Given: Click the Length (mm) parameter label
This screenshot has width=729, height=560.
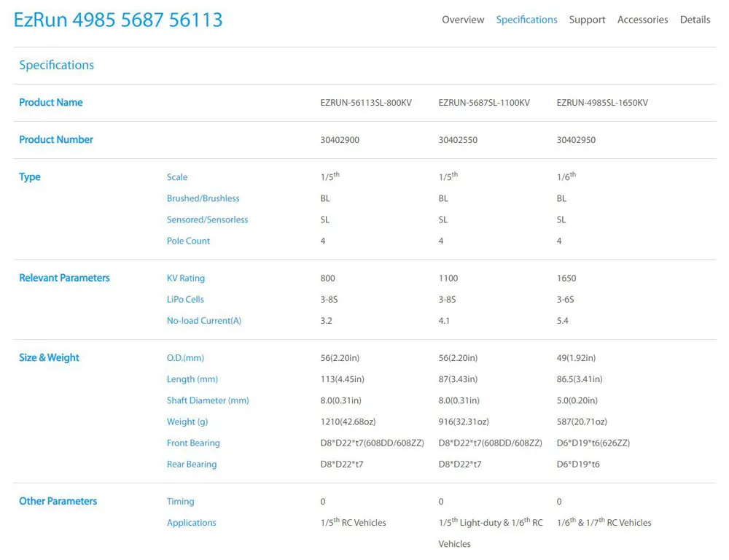Looking at the screenshot, I should tap(192, 379).
